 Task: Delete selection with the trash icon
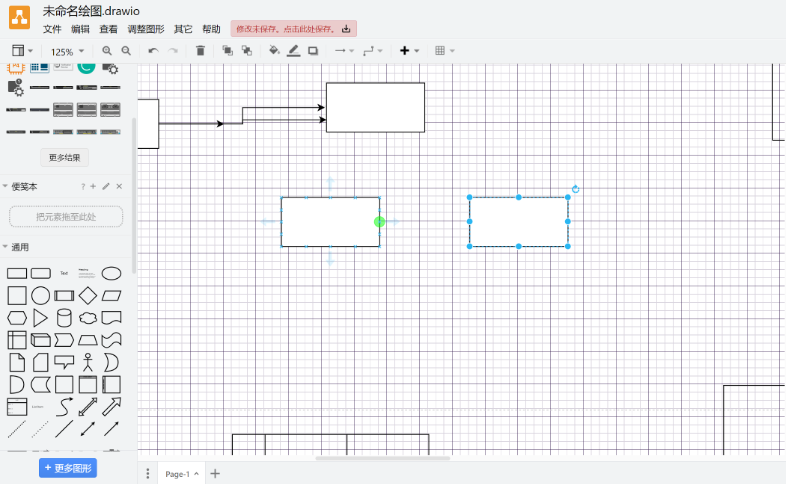201,51
